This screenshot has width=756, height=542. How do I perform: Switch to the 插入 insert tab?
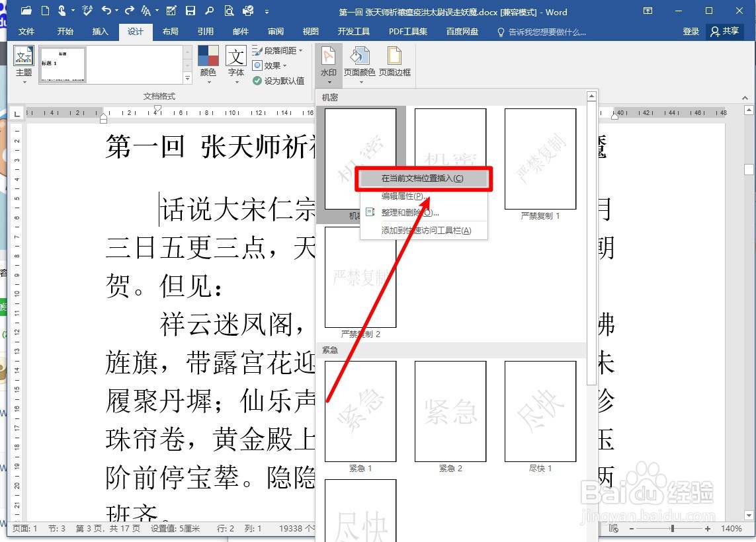[101, 31]
